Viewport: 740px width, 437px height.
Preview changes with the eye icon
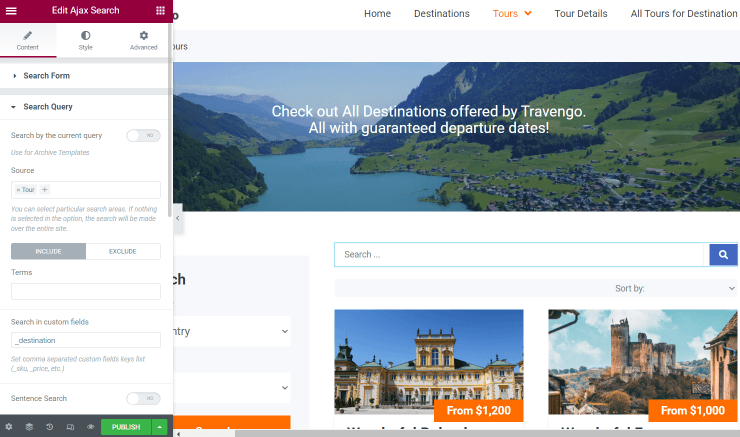91,427
